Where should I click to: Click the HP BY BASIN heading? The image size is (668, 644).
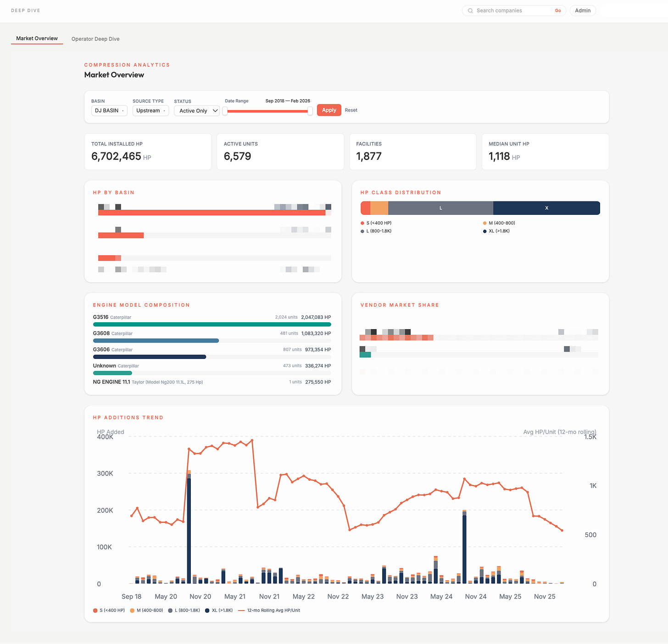pyautogui.click(x=113, y=193)
